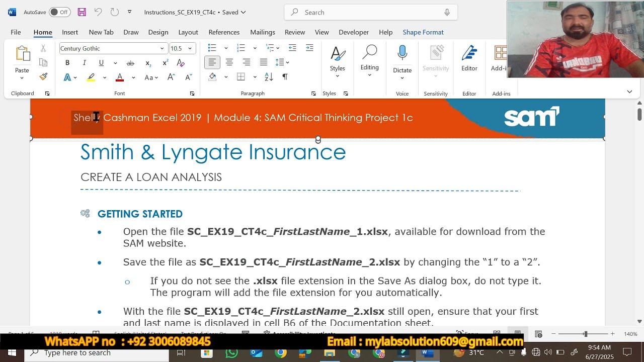Viewport: 644px width, 362px height.
Task: Click the microphone icon in Search box
Action: click(x=447, y=12)
